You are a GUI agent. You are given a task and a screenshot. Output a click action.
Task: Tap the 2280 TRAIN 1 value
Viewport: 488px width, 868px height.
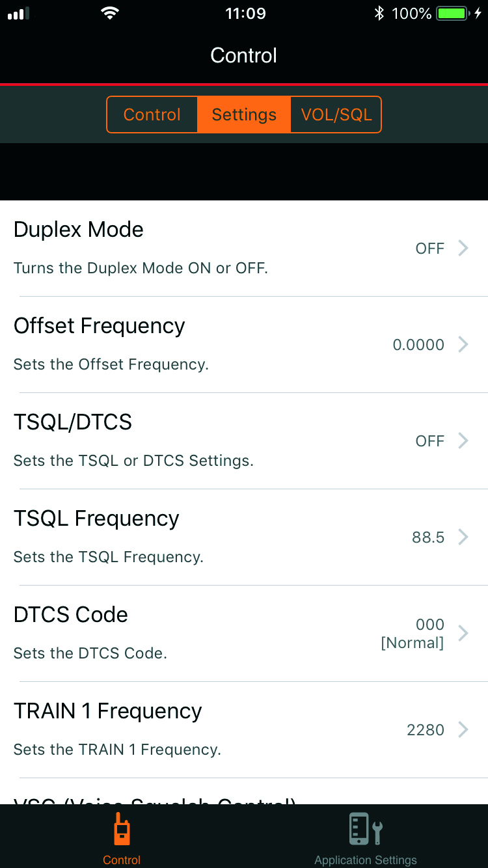(426, 730)
